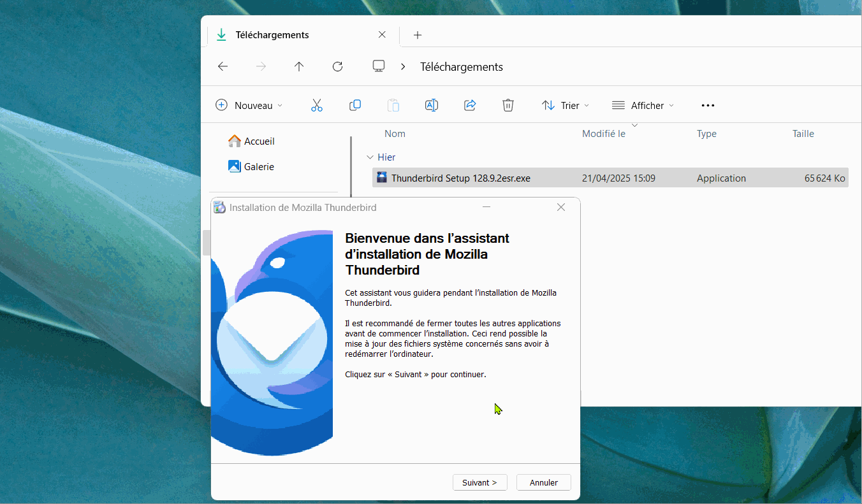Expand the breadcrumb chevron before Téléchargements
Image resolution: width=862 pixels, height=504 pixels.
(x=403, y=66)
